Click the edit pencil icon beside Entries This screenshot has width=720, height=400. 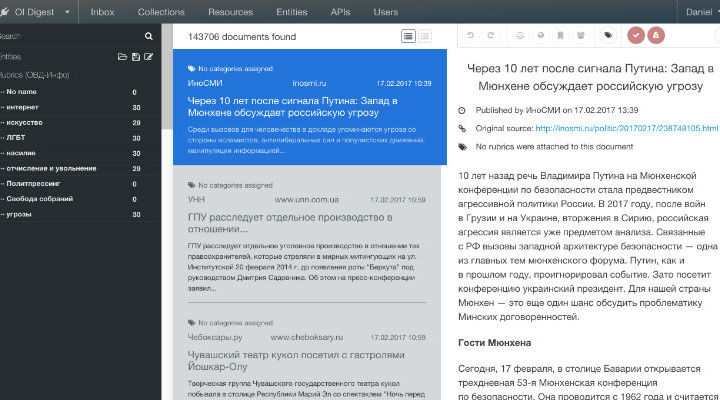(x=148, y=57)
